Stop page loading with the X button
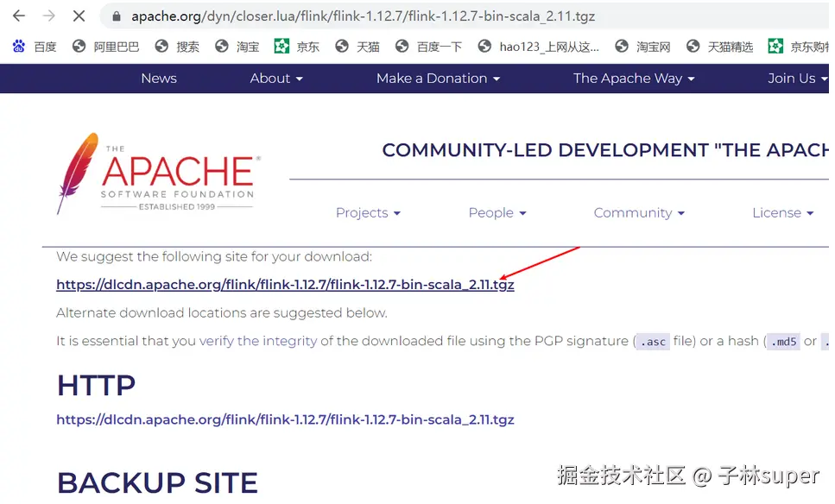 [79, 16]
